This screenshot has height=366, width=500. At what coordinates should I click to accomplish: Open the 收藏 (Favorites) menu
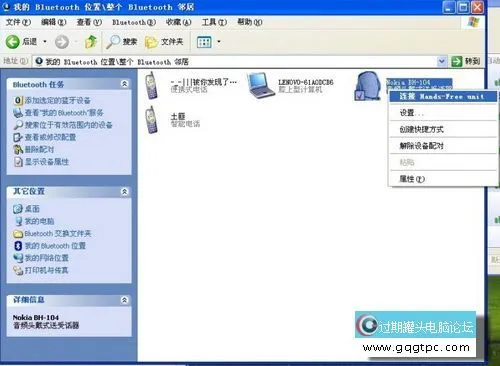click(x=178, y=22)
